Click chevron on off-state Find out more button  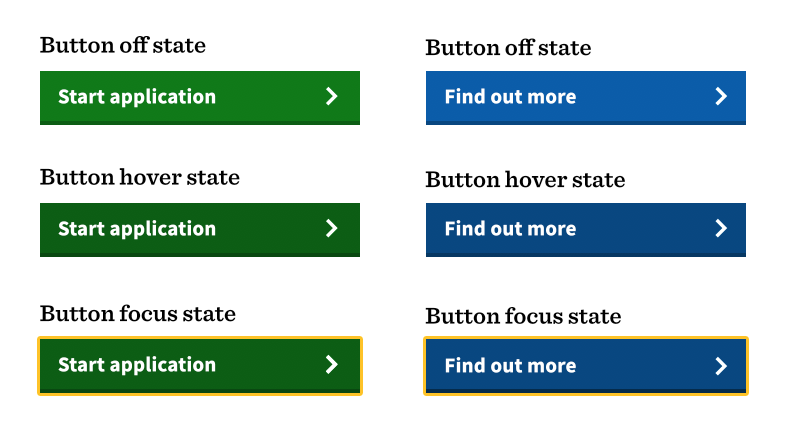[x=721, y=96]
